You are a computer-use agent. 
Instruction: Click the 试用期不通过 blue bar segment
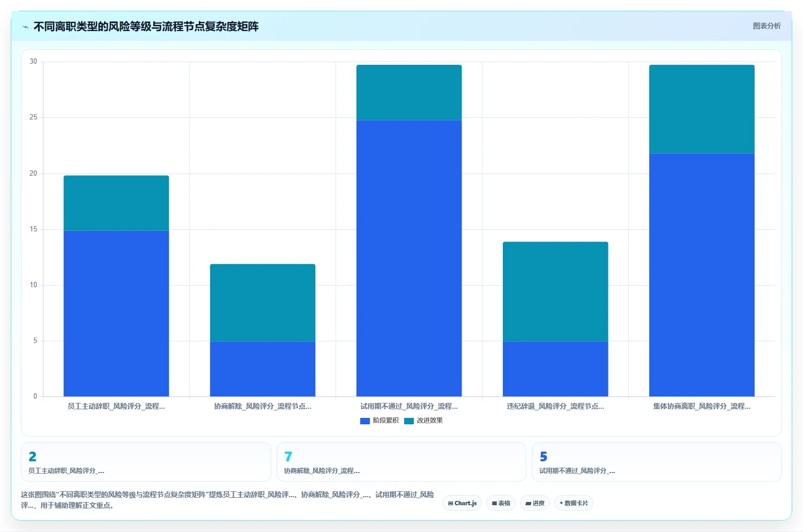tap(409, 258)
